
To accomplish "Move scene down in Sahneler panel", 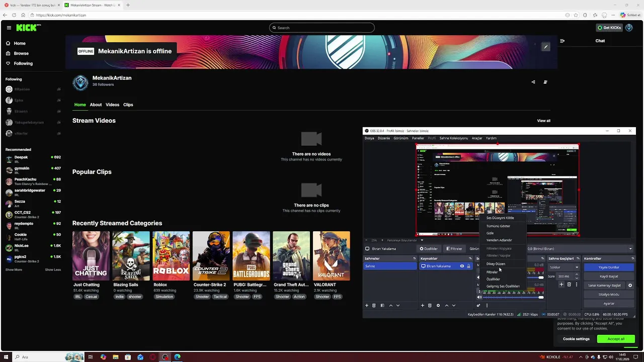I will pos(398,305).
